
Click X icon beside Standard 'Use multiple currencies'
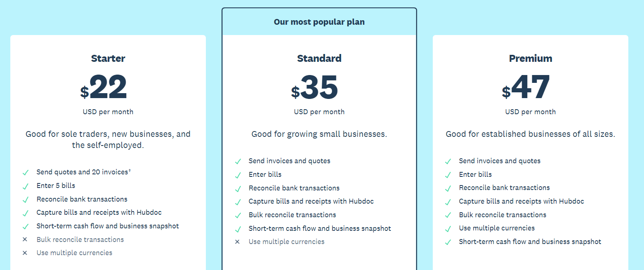237,242
